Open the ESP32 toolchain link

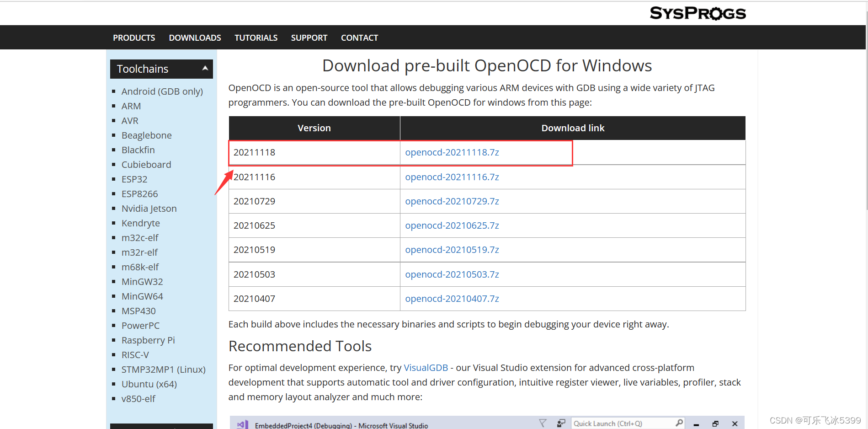pyautogui.click(x=134, y=179)
